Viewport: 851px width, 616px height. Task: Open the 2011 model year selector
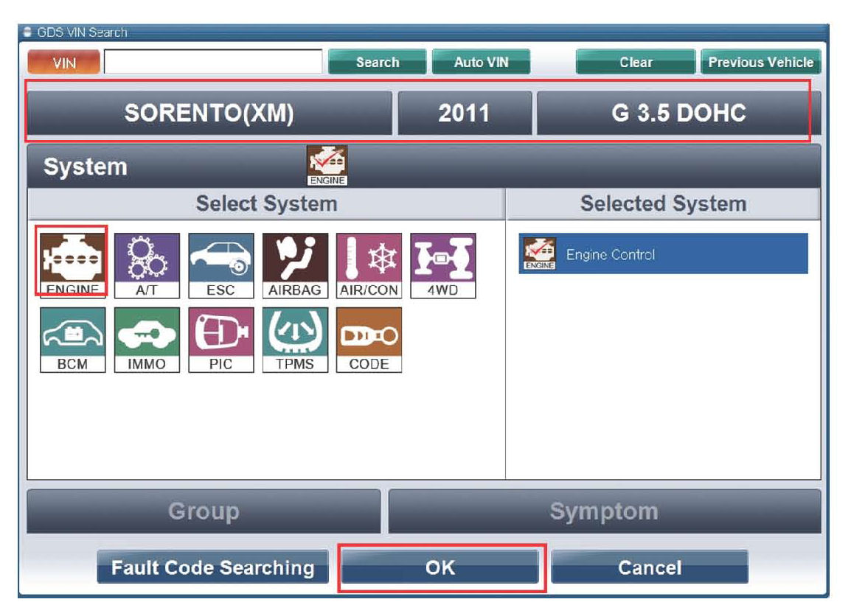464,113
